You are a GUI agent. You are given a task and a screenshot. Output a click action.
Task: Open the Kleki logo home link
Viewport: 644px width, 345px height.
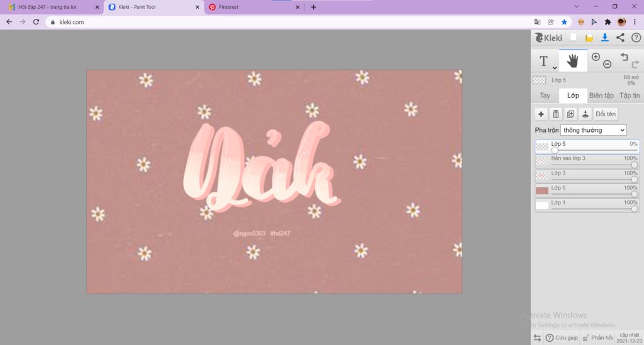(x=548, y=38)
